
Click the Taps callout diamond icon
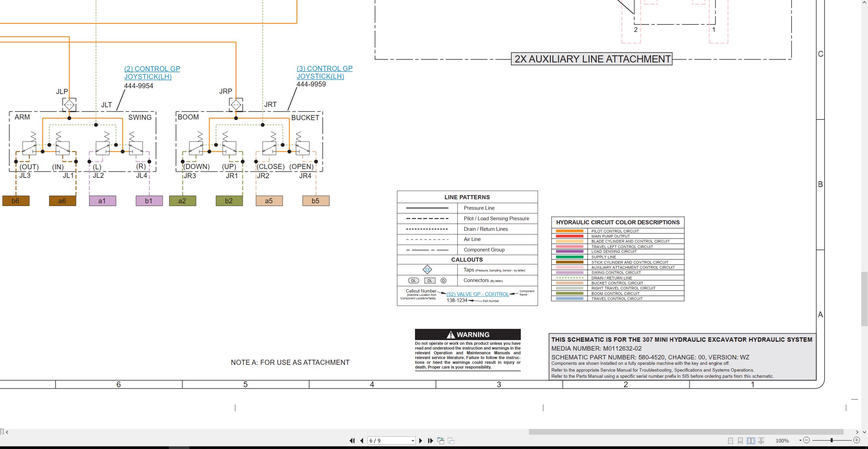(x=427, y=269)
